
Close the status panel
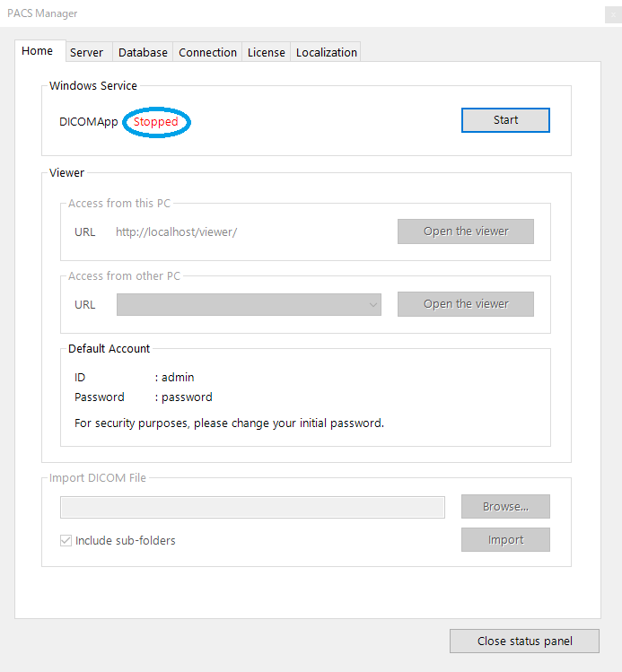click(524, 641)
